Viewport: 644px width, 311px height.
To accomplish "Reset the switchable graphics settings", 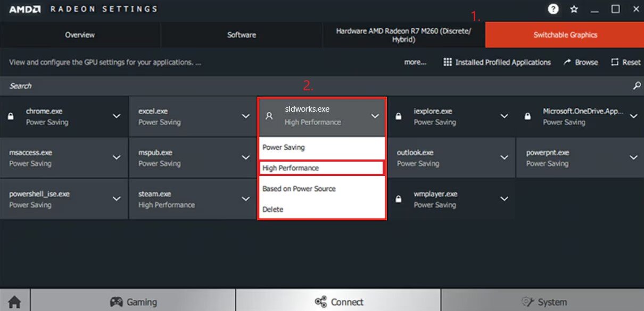I will point(626,62).
